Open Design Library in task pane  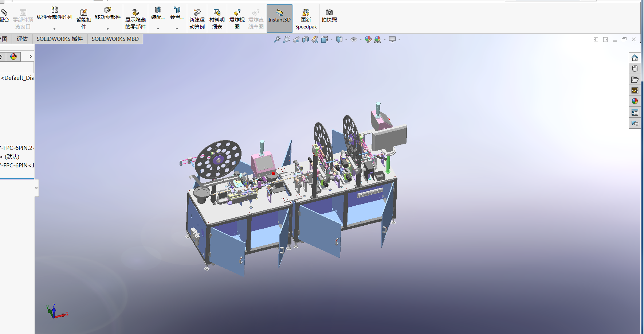(x=635, y=69)
